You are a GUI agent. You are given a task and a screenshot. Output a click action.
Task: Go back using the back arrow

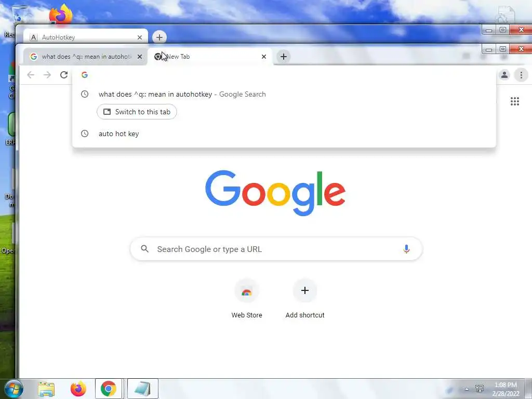coord(31,75)
